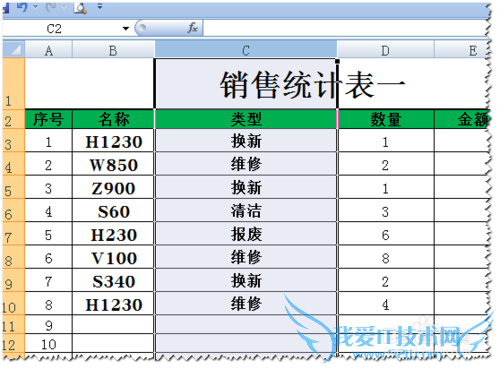Click the cell containing S340
This screenshot has height=369, width=500.
113,281
